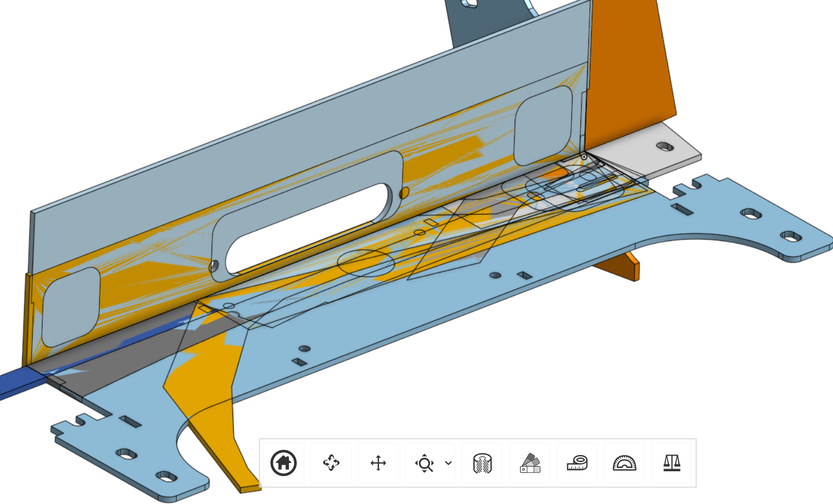The width and height of the screenshot is (833, 504).
Task: Open the mass properties scale tool
Action: point(672,463)
